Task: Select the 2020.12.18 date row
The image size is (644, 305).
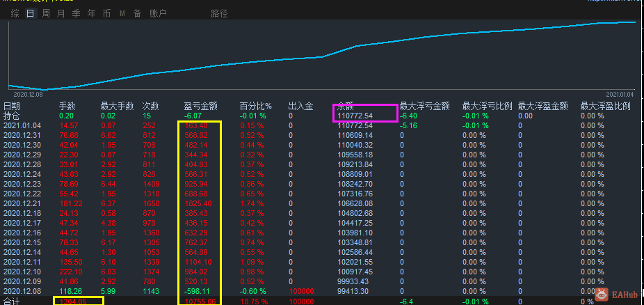Action: (x=21, y=213)
